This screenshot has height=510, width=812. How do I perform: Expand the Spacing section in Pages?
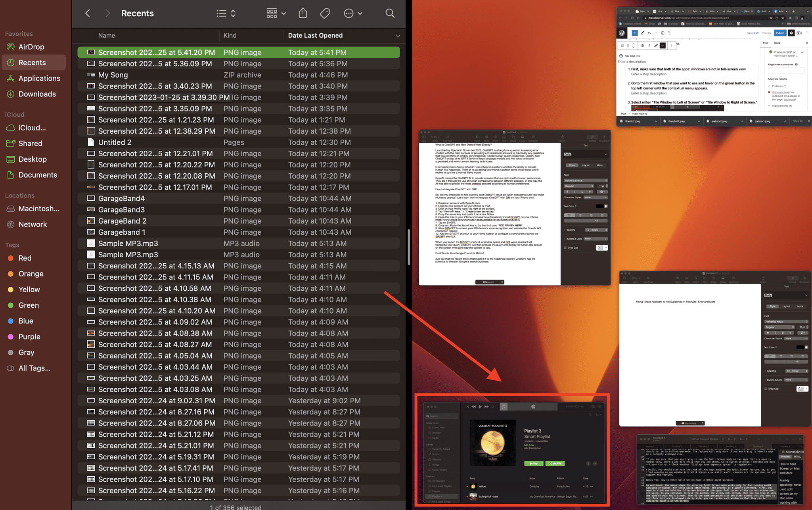click(x=565, y=230)
